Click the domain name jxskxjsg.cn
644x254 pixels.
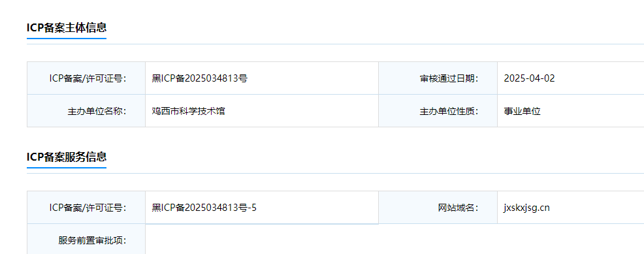click(526, 208)
